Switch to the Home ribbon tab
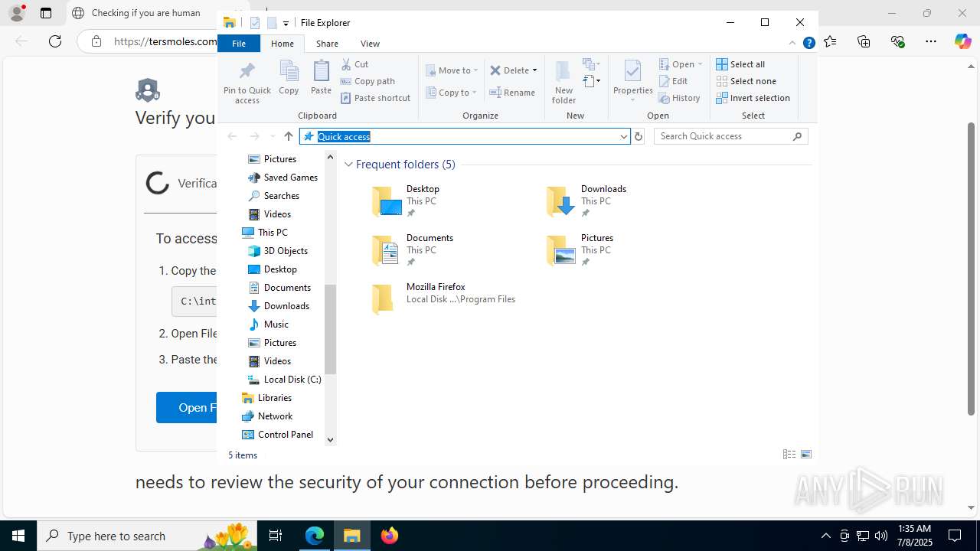 pos(283,44)
